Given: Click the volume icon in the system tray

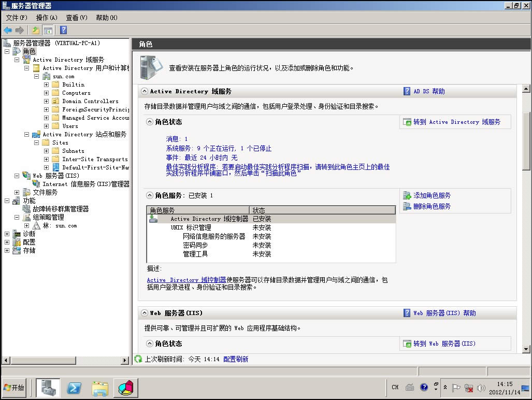Looking at the screenshot, I should (481, 388).
